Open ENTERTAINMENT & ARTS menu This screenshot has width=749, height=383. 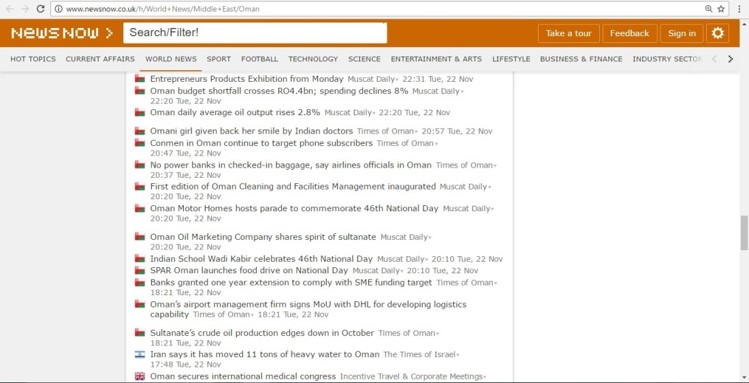(x=436, y=59)
